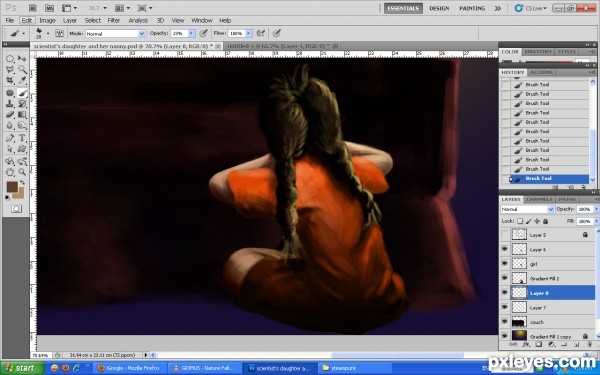Viewport: 600px width, 375px height.
Task: Hide Layer 6 visibility eye
Action: click(x=505, y=249)
